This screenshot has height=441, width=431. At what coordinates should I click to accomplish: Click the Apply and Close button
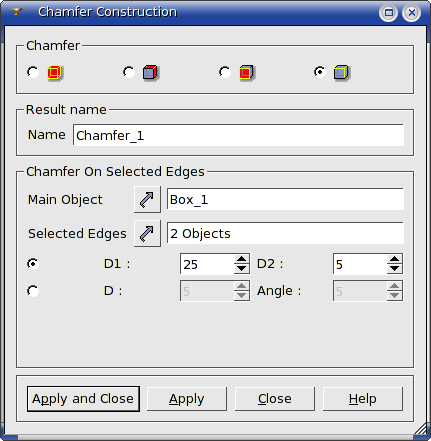[83, 399]
